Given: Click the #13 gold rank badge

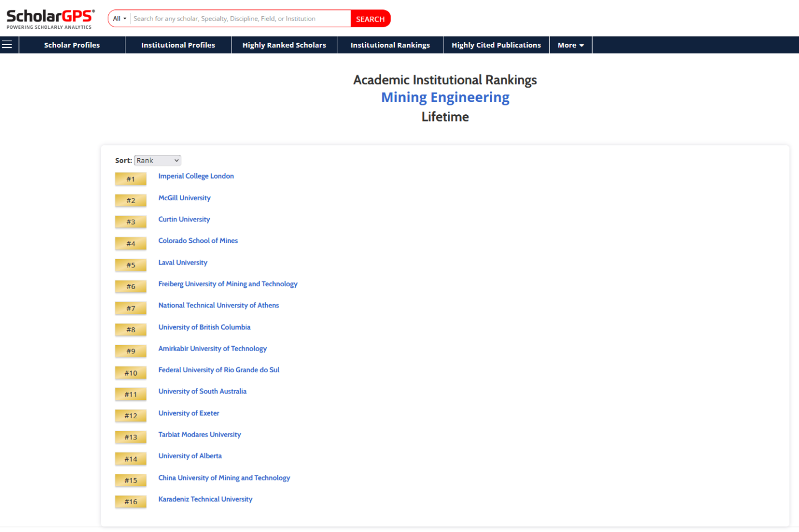Looking at the screenshot, I should (x=130, y=437).
